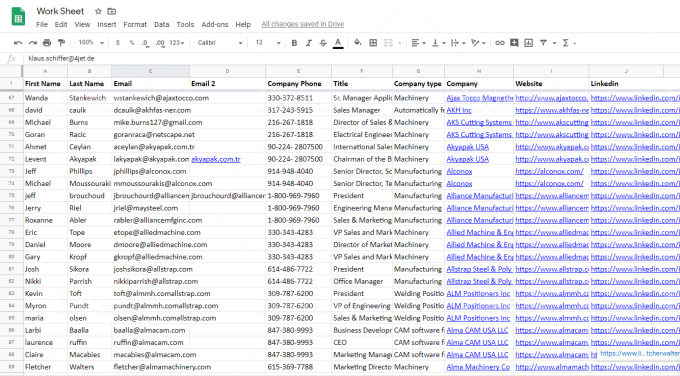Open the Edit menu

(x=61, y=24)
